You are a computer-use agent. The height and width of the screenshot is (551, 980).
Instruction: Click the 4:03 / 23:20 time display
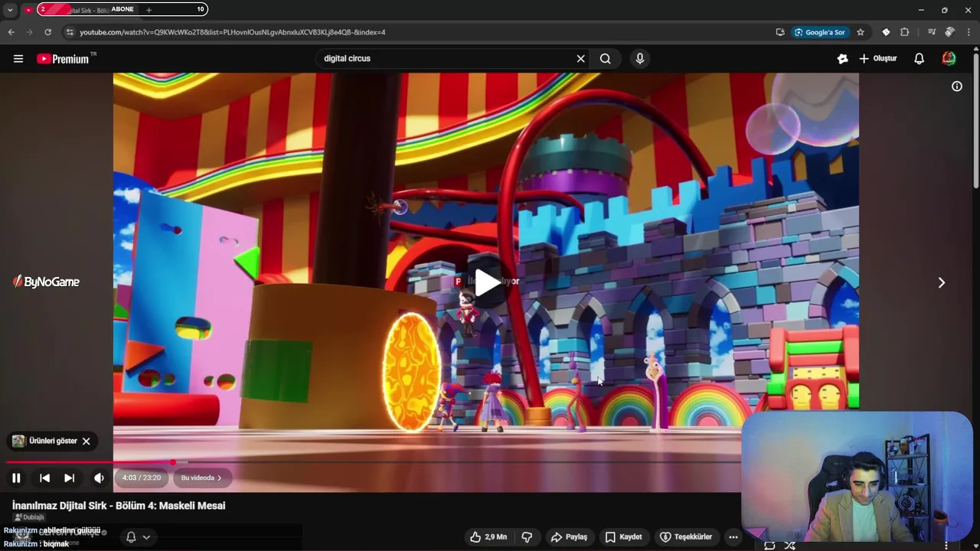coord(142,478)
